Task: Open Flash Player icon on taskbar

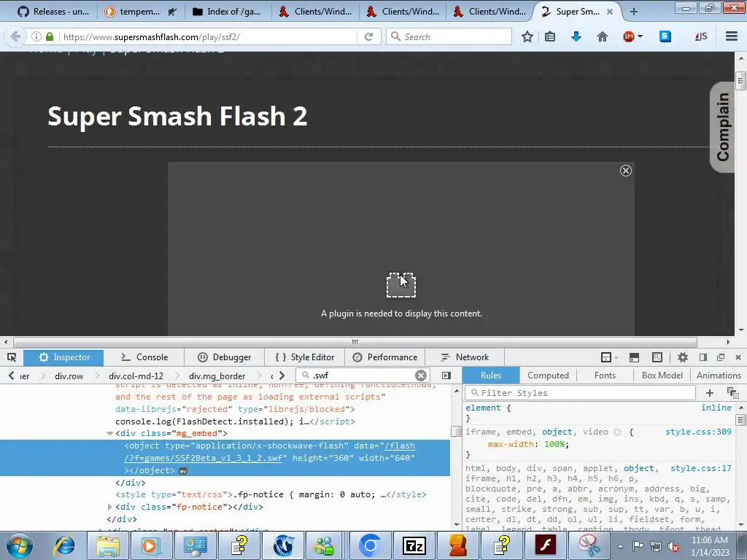Action: (545, 545)
